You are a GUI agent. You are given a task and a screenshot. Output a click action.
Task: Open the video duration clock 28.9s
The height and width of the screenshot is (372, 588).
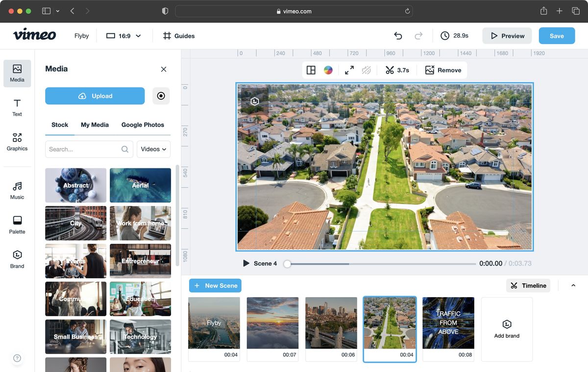(454, 36)
